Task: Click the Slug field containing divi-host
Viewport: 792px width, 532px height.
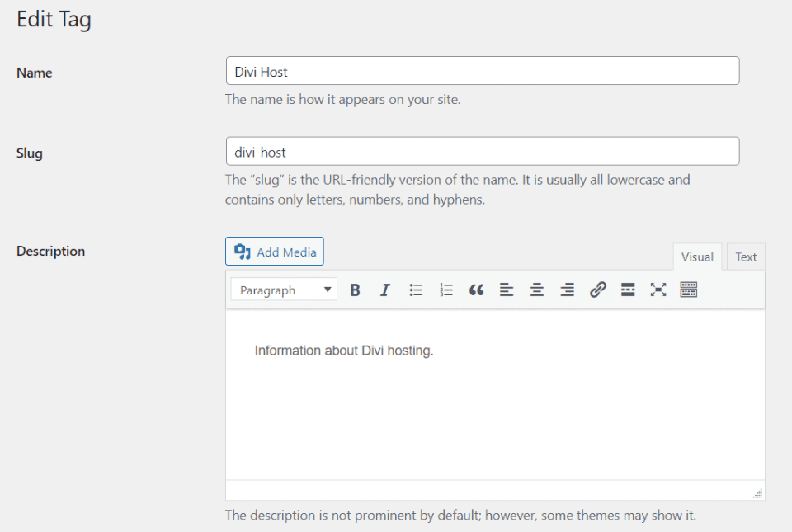Action: click(x=483, y=152)
